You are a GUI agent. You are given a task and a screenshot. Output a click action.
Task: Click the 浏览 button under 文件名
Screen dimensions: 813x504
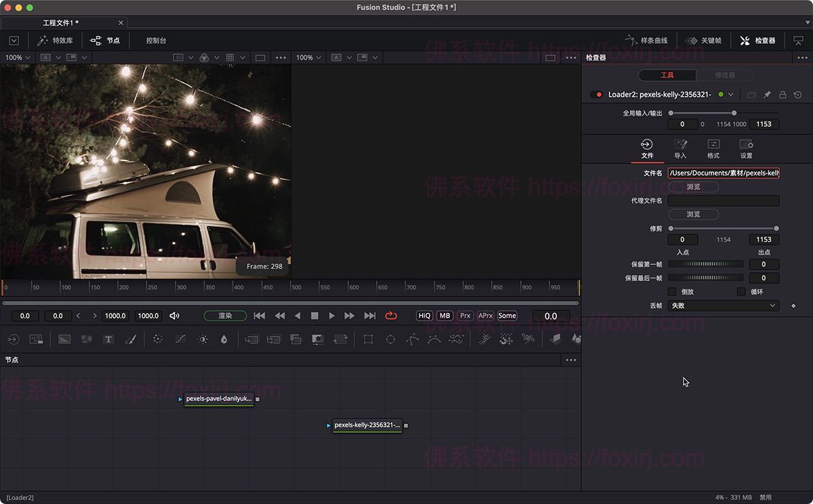(693, 186)
